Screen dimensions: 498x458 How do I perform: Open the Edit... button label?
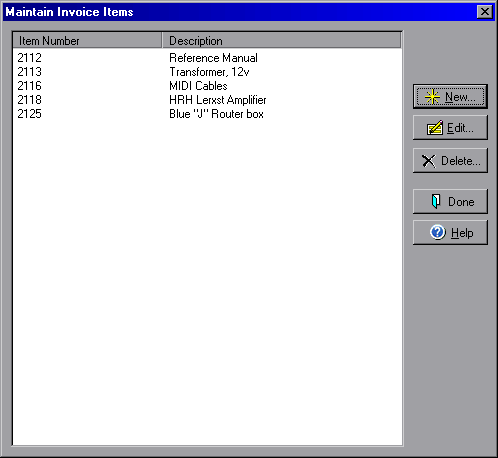click(460, 128)
